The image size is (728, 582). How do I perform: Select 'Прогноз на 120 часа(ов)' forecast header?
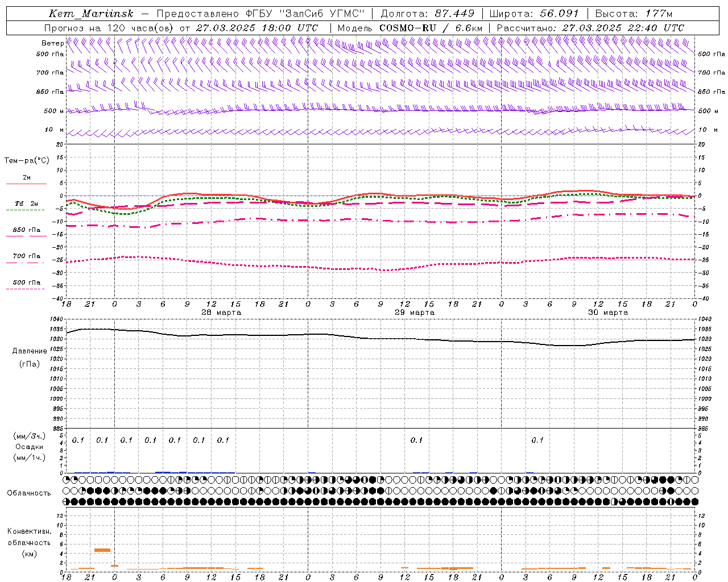point(109,28)
